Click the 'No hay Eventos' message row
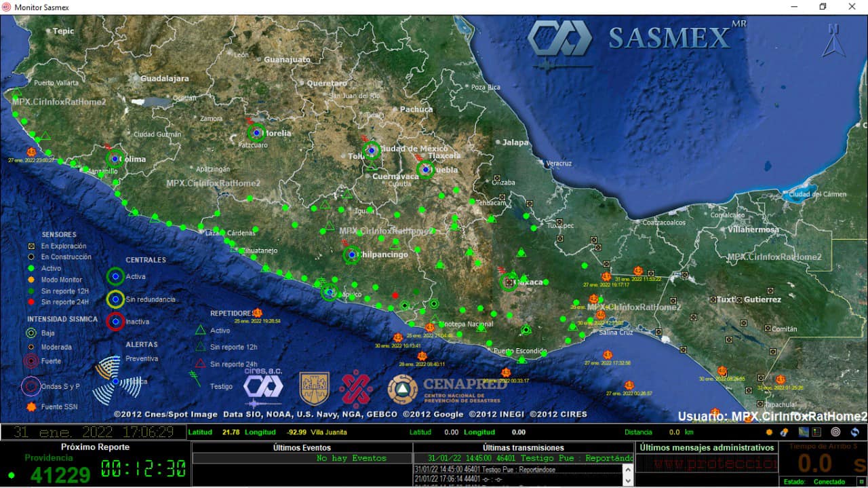Screen dimensions: 868x488 tap(302, 458)
